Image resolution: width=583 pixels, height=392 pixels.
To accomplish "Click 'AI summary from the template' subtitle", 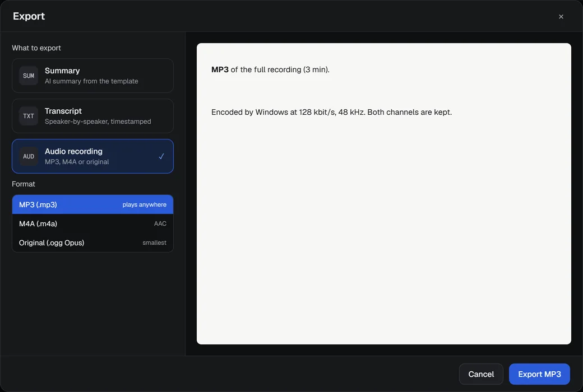I will 91,81.
